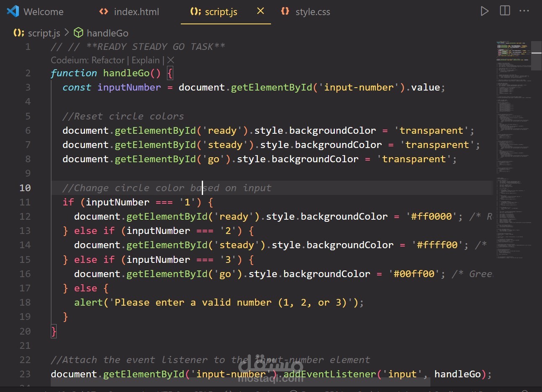The height and width of the screenshot is (392, 542).
Task: Click the '#ff0000' color value
Action: (431, 217)
